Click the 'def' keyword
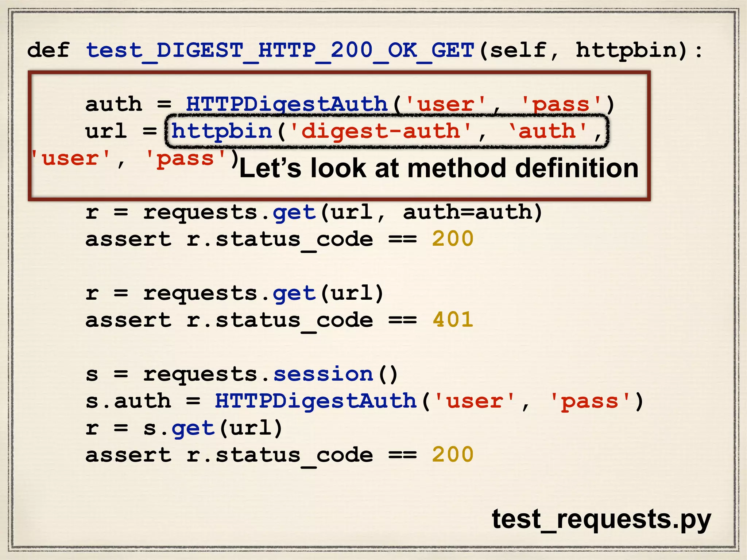Image resolution: width=747 pixels, height=560 pixels. tap(48, 50)
